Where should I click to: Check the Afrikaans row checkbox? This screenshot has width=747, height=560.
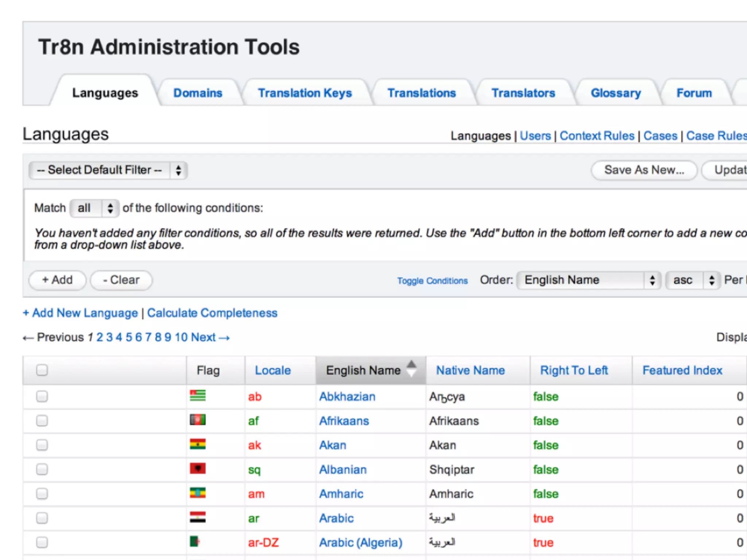click(42, 421)
